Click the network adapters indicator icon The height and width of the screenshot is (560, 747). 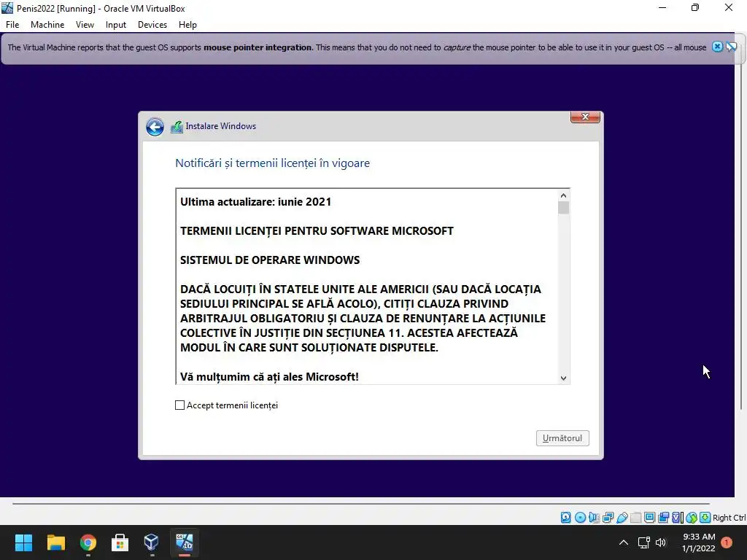coord(608,518)
